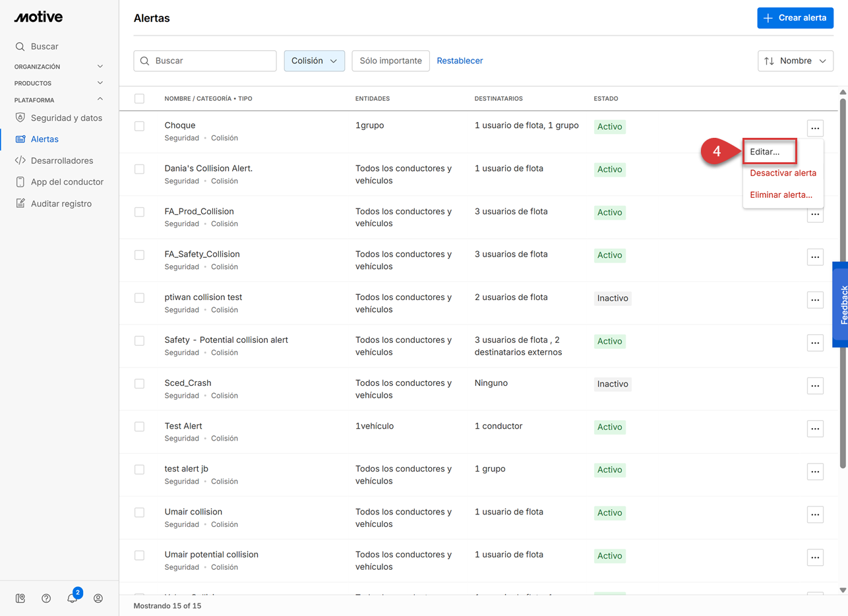
Task: Choose Editar... from the context menu
Action: coord(769,152)
